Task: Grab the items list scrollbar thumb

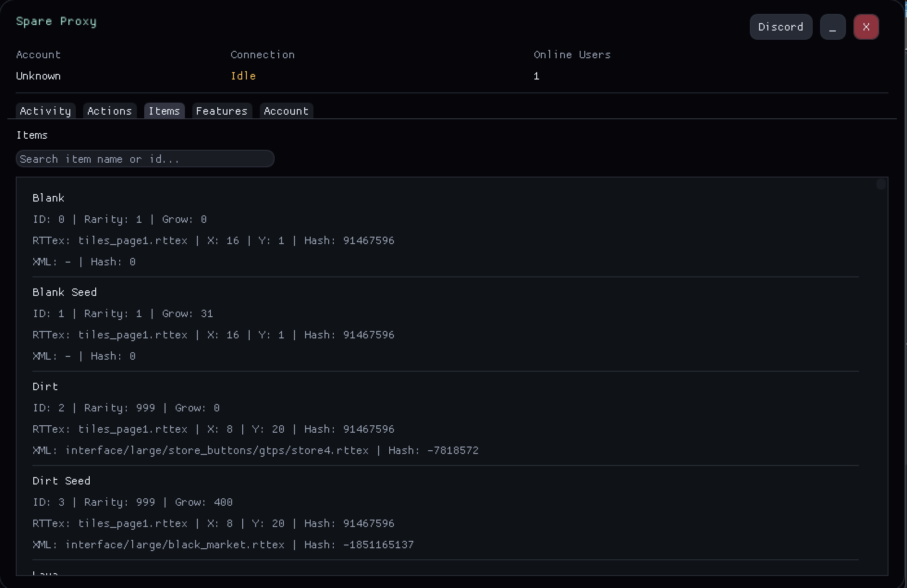Action: click(881, 184)
